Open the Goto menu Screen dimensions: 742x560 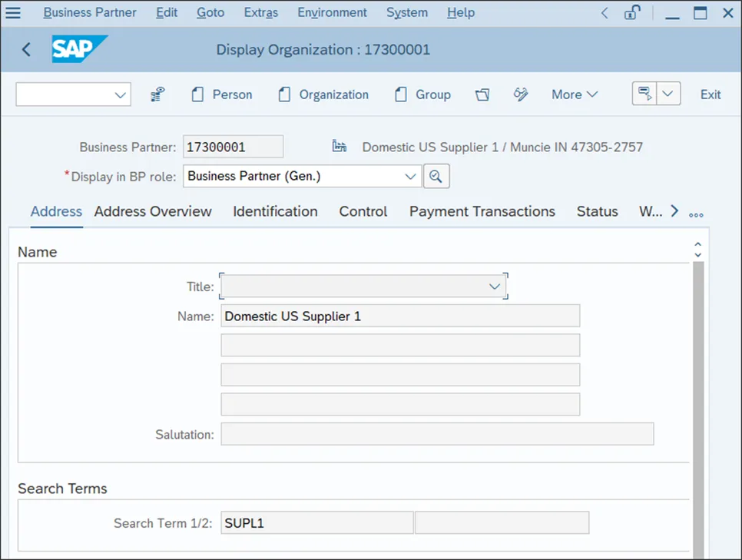[210, 12]
